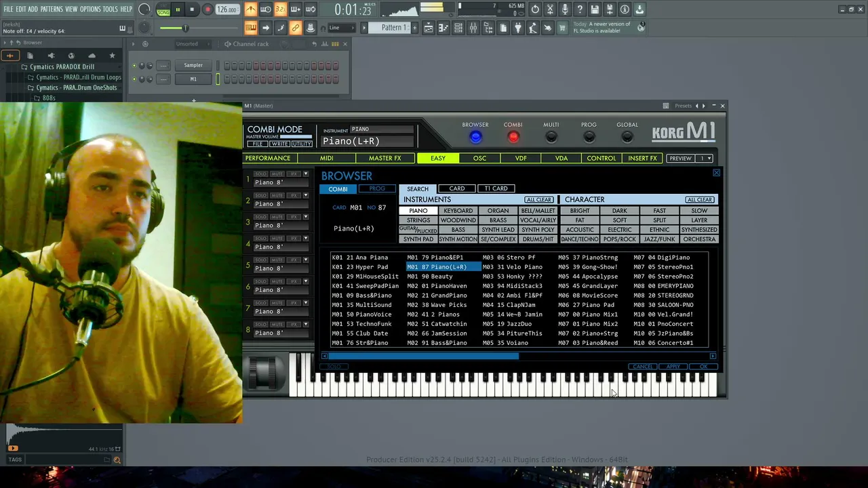Toggle typing keyboard to piano icon
This screenshot has width=868, height=488.
(x=251, y=28)
